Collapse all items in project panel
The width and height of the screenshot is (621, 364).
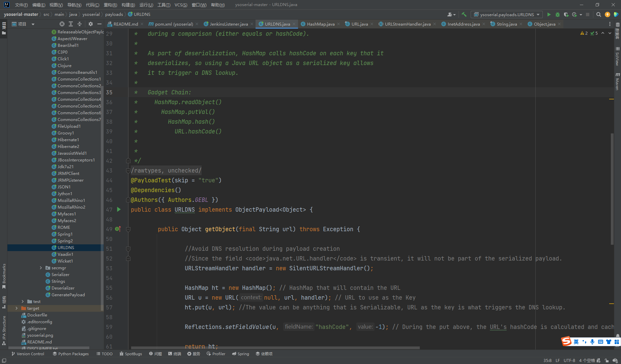coord(80,24)
